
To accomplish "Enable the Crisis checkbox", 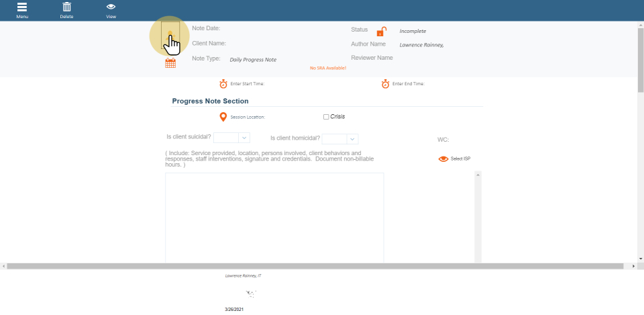I will tap(326, 117).
